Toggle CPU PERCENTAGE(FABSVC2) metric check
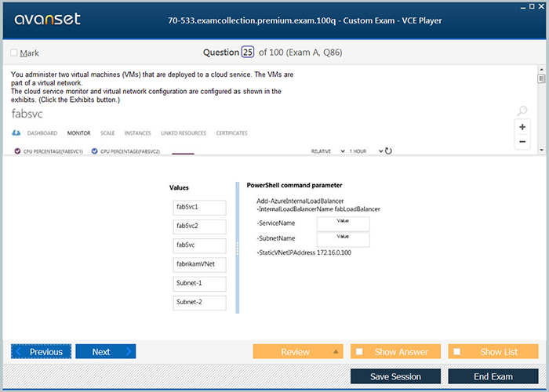The image size is (549, 392). (x=94, y=151)
